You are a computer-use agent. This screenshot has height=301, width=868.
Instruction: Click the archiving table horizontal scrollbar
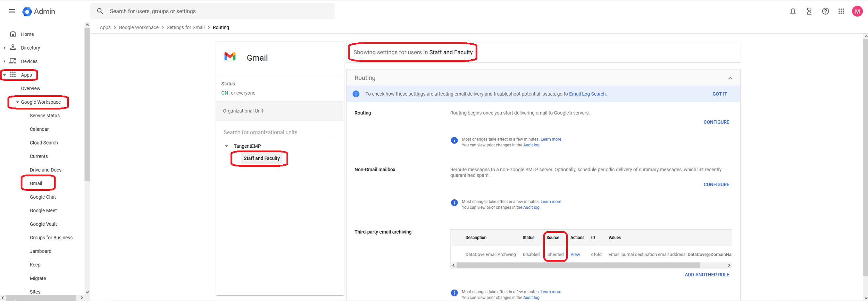[577, 265]
